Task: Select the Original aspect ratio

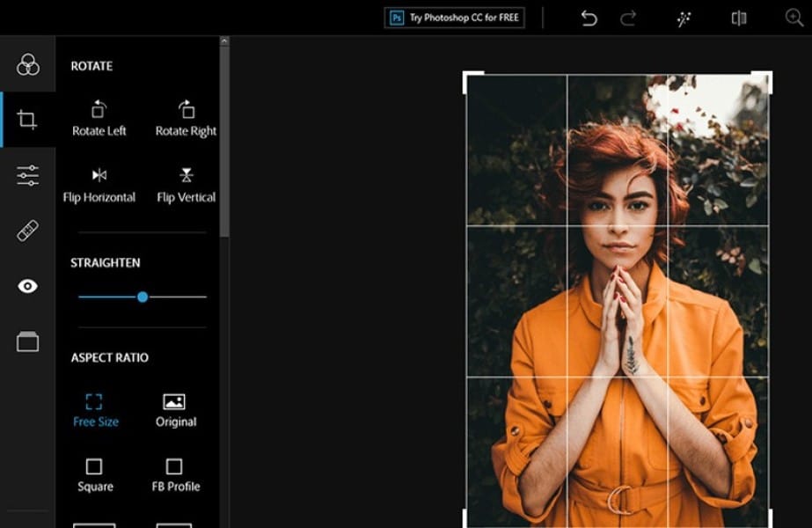Action: point(175,407)
